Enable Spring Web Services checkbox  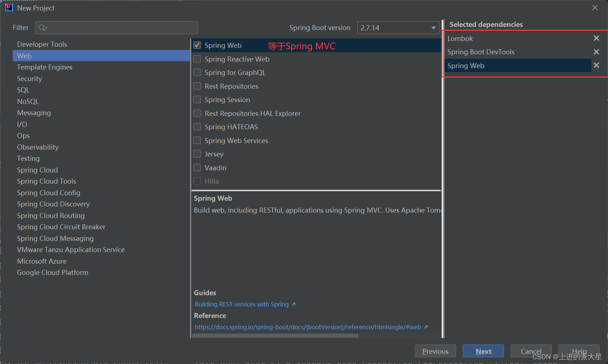coord(197,141)
